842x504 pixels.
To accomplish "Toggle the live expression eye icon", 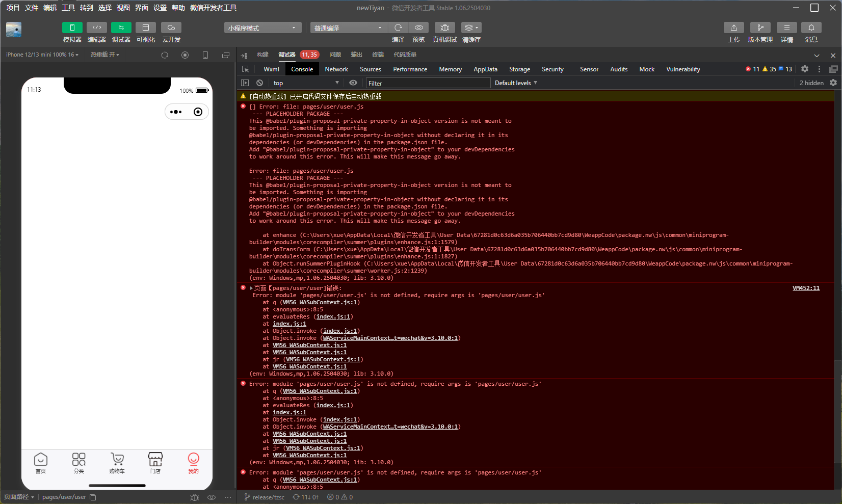I will [353, 83].
